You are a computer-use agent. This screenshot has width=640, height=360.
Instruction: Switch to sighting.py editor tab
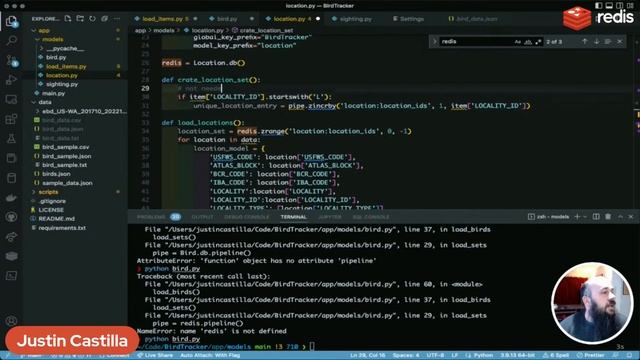click(355, 19)
